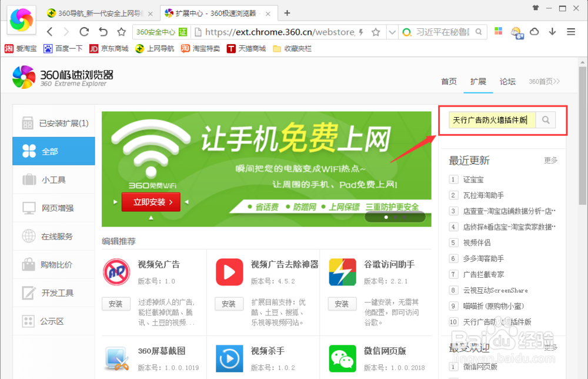588x379 pixels.
Task: Open 瓦拉淘淘助手 in recent updates
Action: tap(483, 195)
